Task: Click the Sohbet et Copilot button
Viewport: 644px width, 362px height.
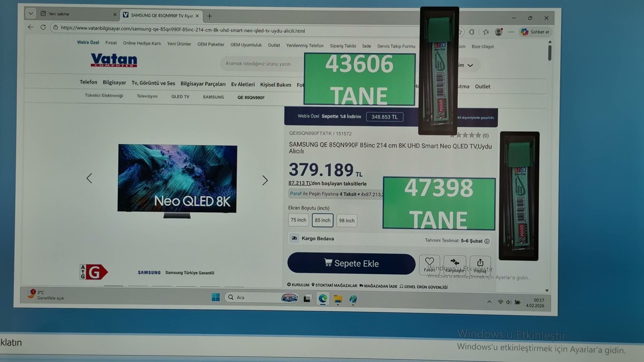Action: 535,32
